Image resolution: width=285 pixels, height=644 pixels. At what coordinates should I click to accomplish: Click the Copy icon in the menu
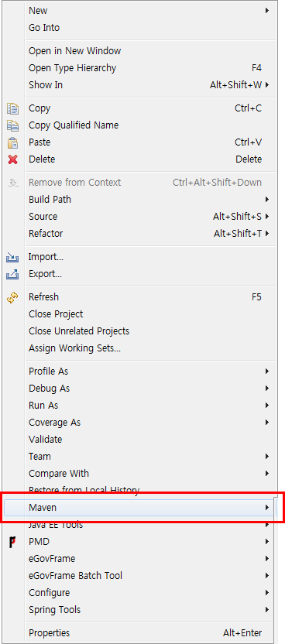coord(12,109)
